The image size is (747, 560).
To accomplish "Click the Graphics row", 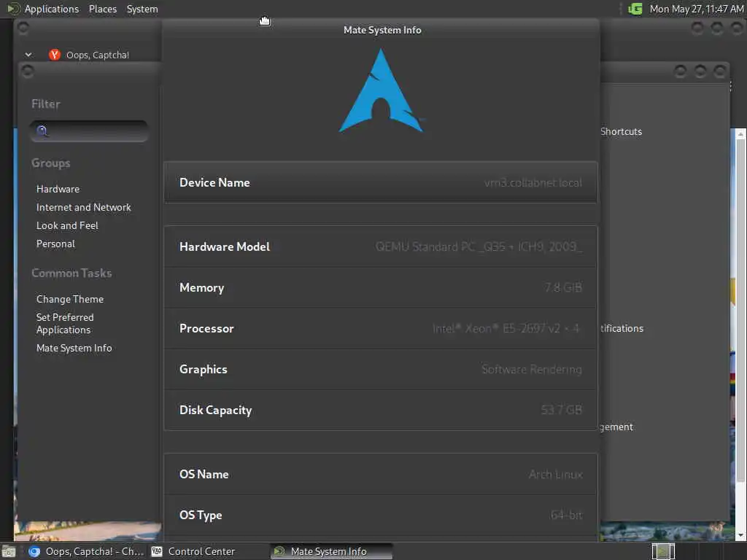I will 380,370.
